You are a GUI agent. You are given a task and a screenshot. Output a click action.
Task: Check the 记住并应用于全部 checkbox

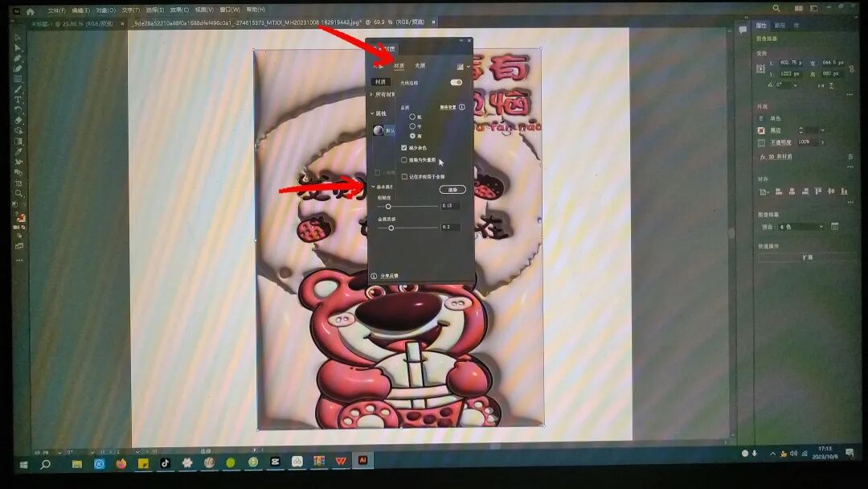(x=404, y=177)
